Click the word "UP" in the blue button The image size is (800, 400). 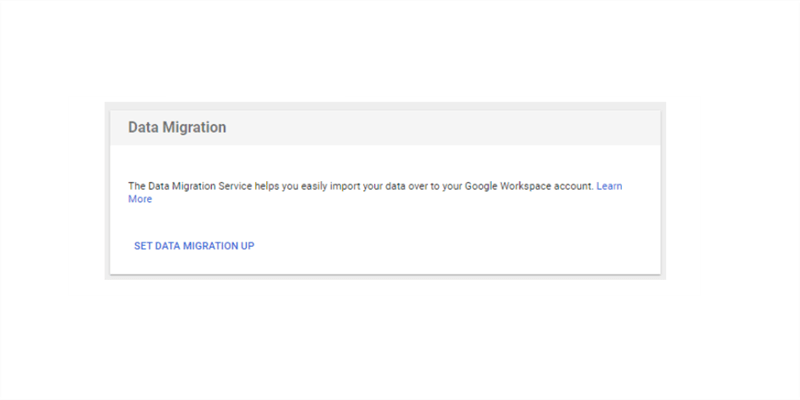pos(247,245)
